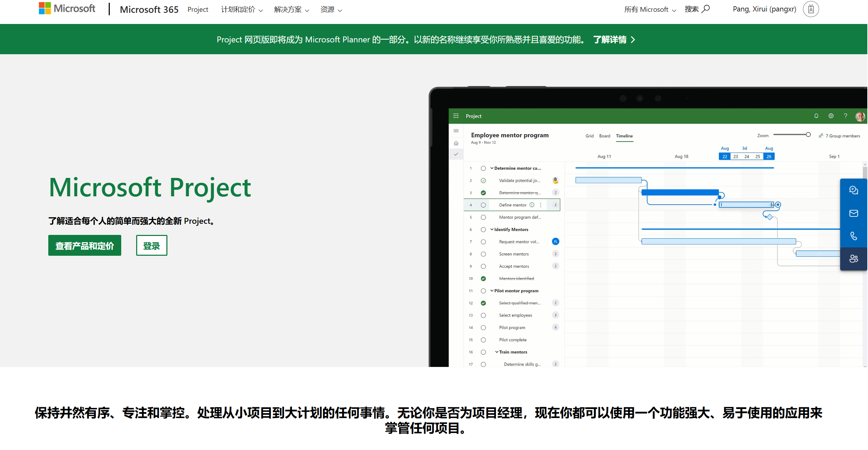Screen dimensions: 868x450
Task: Mark Define mentor task complete
Action: click(x=483, y=205)
